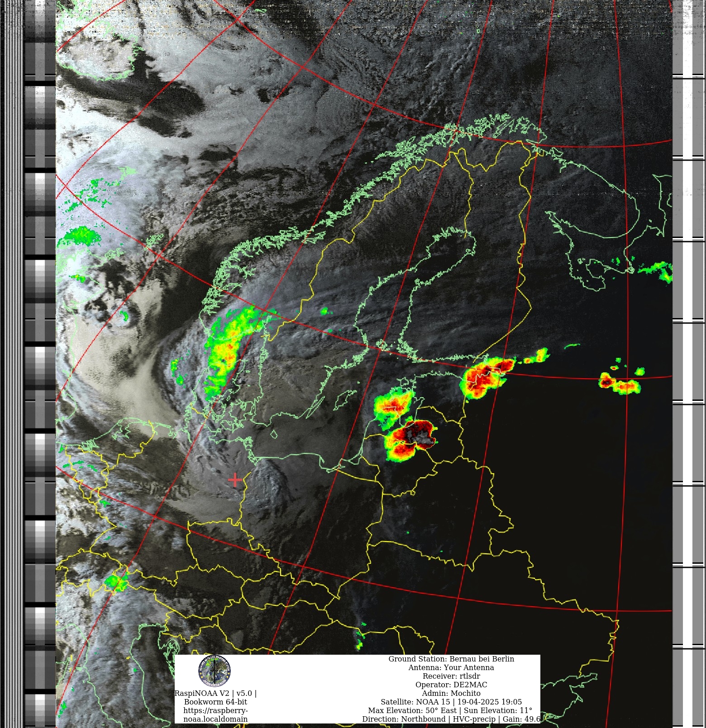This screenshot has height=728, width=706.
Task: Select the 'RaspiNOAA V2 | v5.0' text
Action: (x=215, y=693)
